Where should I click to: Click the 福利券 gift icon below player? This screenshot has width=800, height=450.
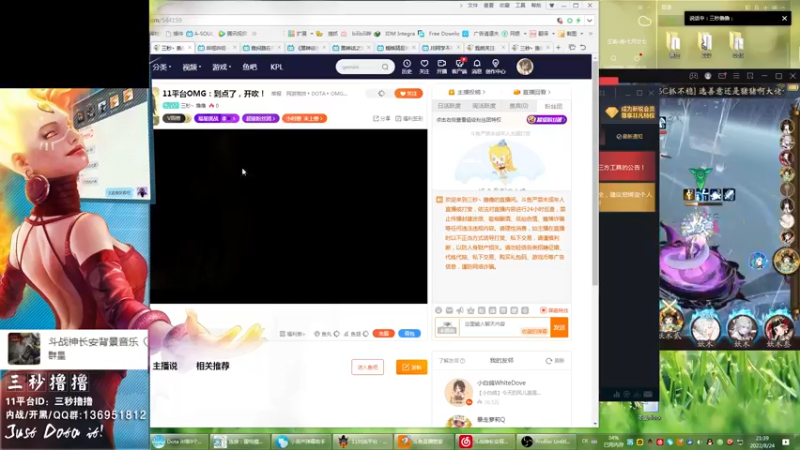pos(282,334)
